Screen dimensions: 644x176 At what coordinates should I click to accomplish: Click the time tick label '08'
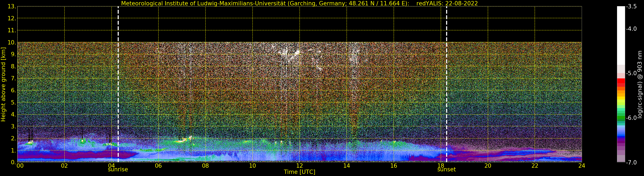(x=205, y=166)
